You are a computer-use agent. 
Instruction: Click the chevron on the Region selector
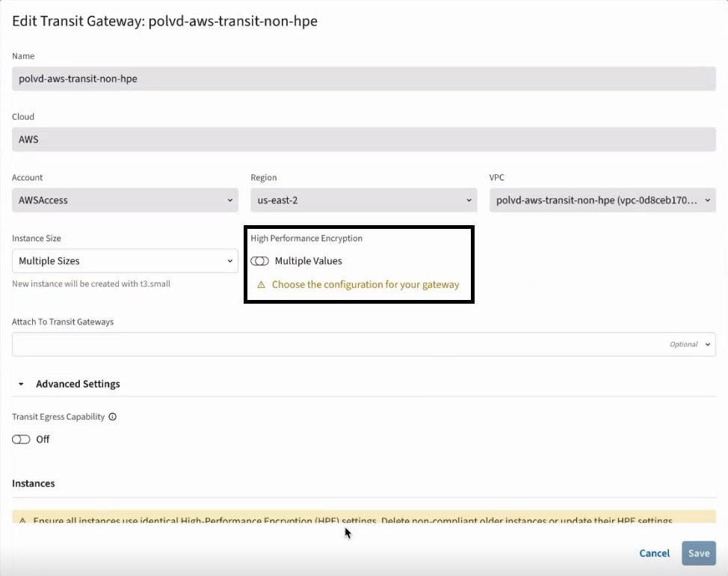tap(469, 200)
